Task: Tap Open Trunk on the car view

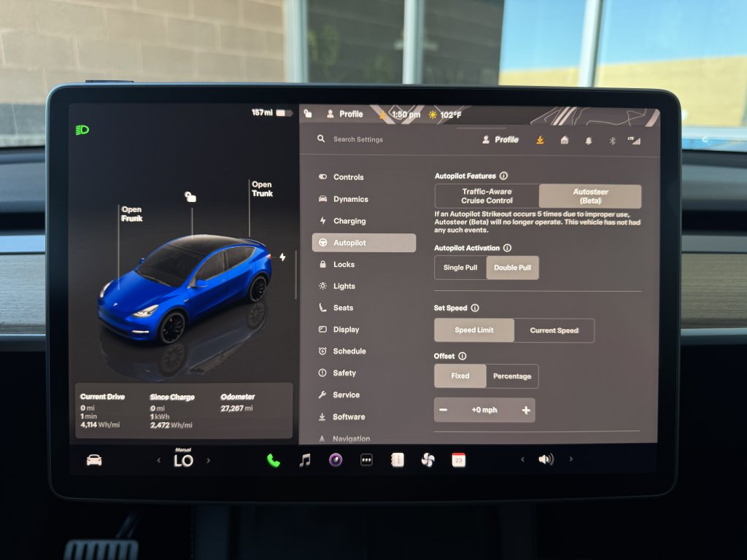Action: [262, 189]
